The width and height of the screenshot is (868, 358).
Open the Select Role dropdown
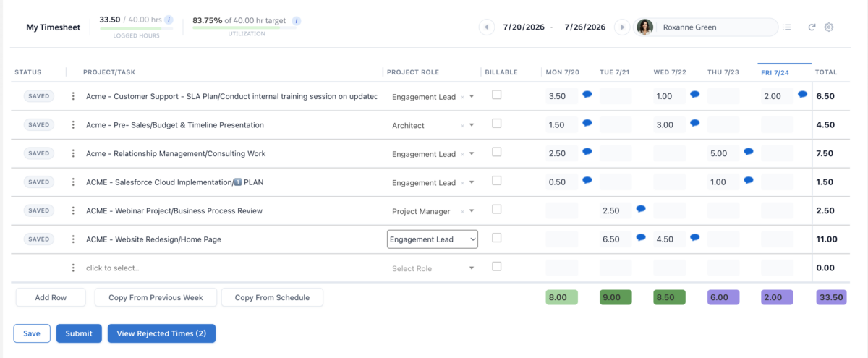[433, 268]
